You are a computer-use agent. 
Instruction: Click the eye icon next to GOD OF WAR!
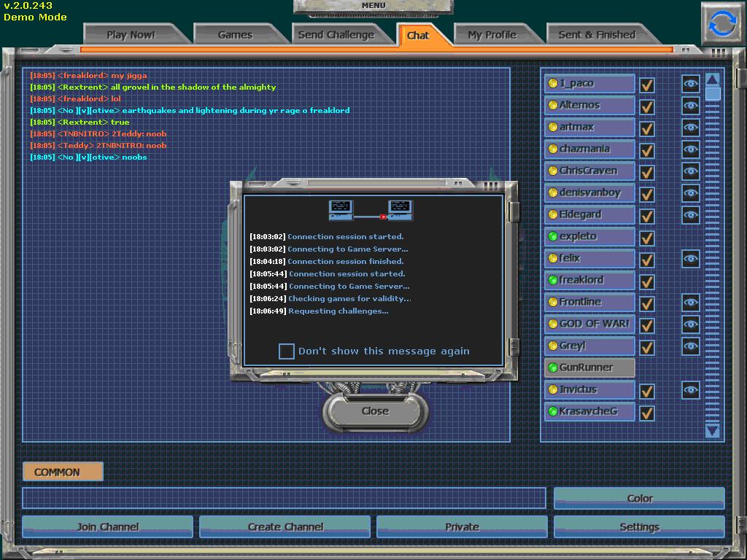point(691,324)
